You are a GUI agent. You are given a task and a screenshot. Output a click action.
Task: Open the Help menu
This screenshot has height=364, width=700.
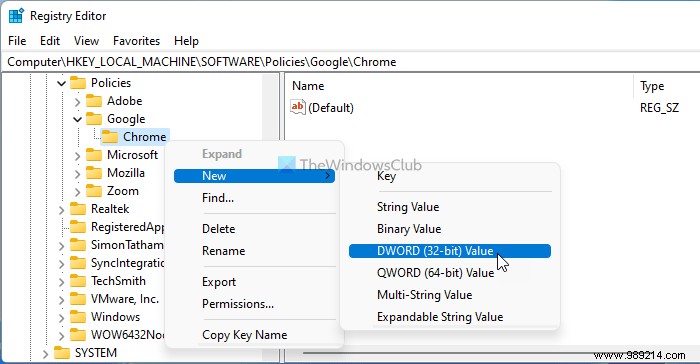[x=186, y=41]
